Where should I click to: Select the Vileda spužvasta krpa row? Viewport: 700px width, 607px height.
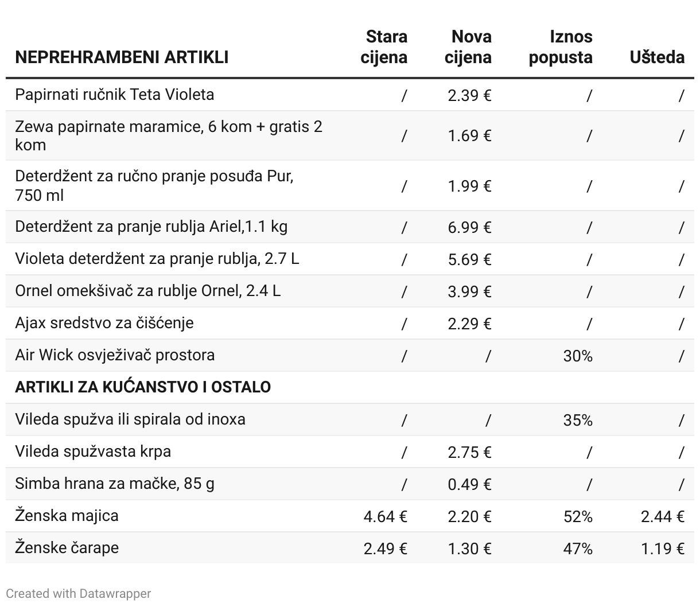tap(93, 452)
